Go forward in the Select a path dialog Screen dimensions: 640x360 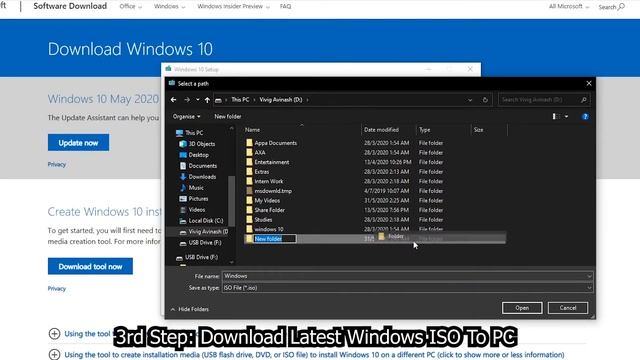[187, 100]
